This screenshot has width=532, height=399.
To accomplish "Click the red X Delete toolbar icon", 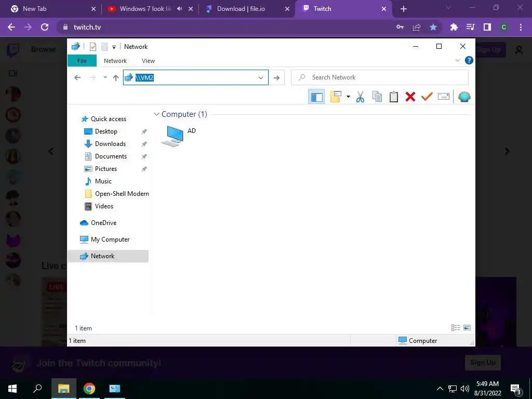I will [410, 97].
